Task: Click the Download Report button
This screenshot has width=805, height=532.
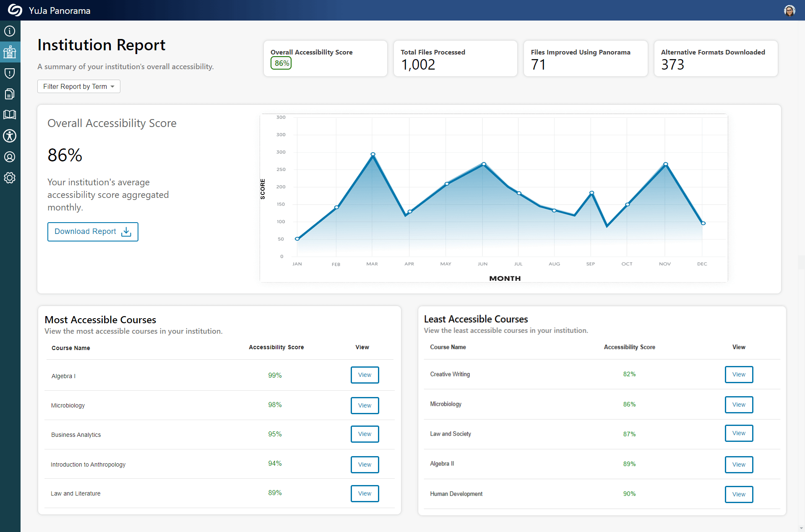Action: [93, 232]
